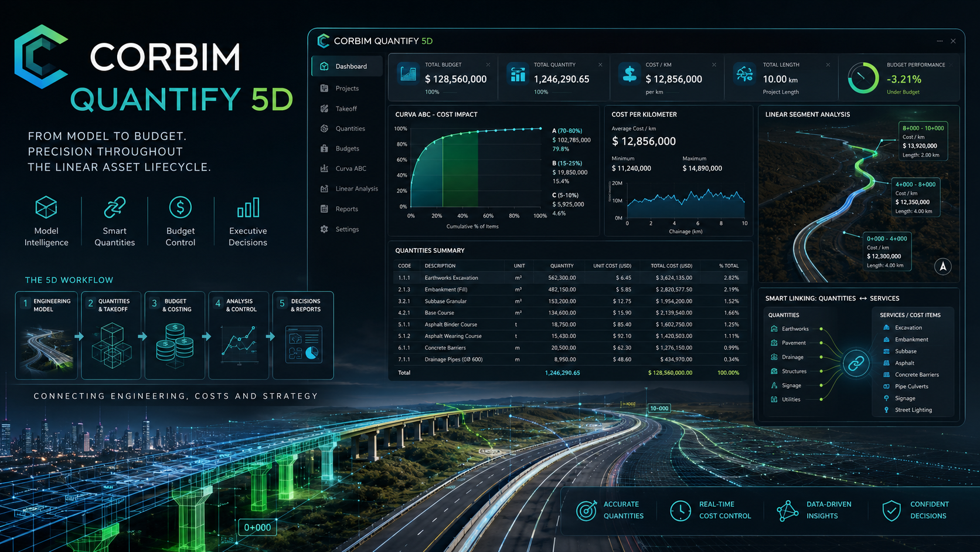Click the Linear Analysis sidebar icon
The height and width of the screenshot is (552, 980).
[x=324, y=188]
